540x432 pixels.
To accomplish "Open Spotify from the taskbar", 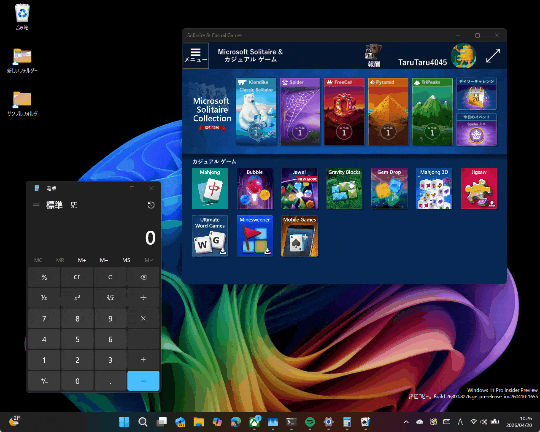I will click(310, 422).
